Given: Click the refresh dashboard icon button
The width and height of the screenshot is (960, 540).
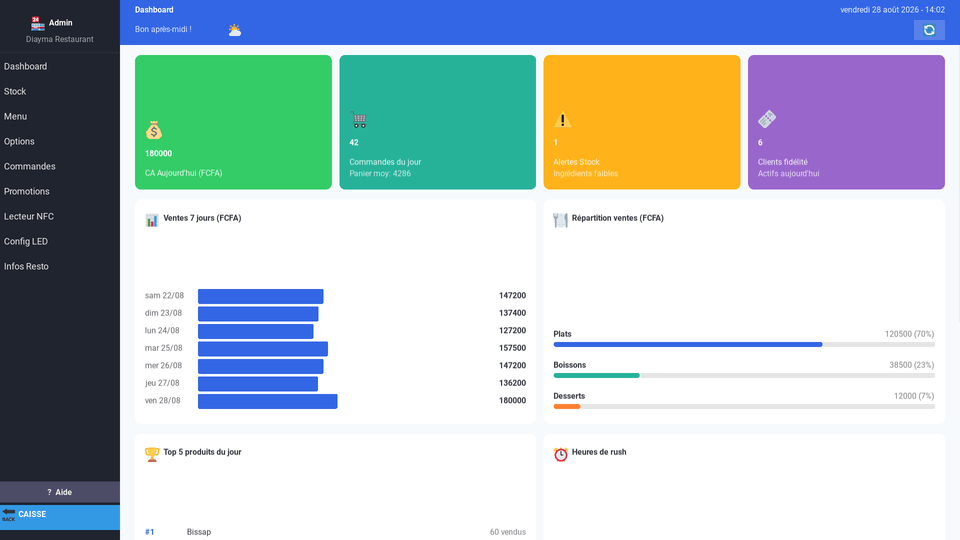Looking at the screenshot, I should pyautogui.click(x=929, y=30).
